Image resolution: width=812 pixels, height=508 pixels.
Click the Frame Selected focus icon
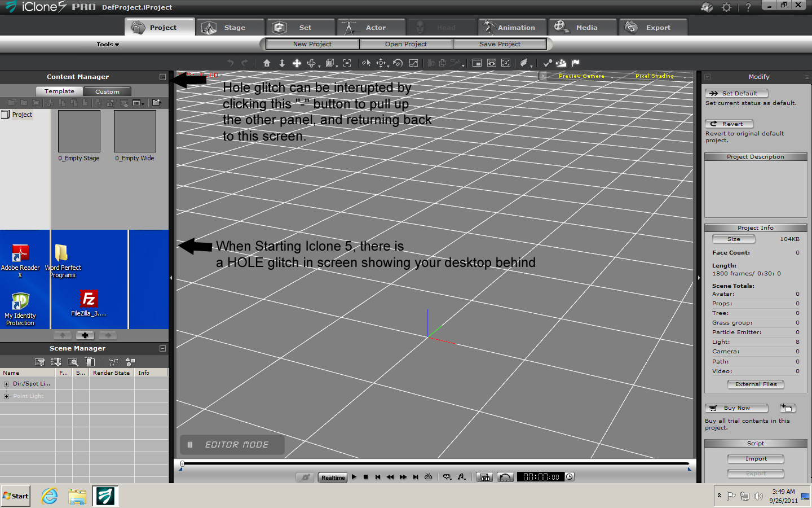(347, 63)
